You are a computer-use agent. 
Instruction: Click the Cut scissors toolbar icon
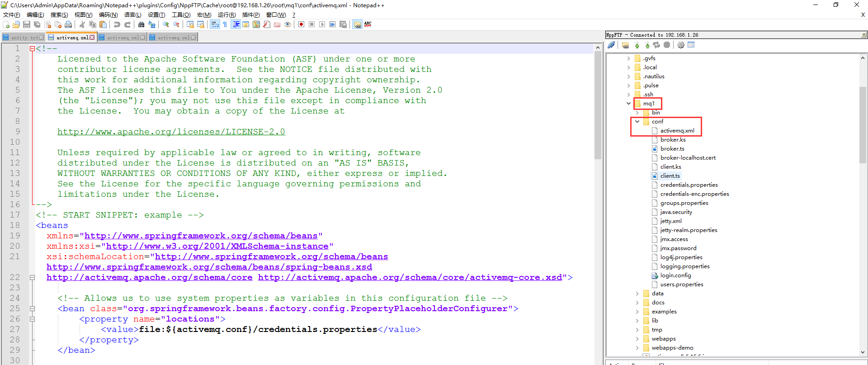[82, 24]
